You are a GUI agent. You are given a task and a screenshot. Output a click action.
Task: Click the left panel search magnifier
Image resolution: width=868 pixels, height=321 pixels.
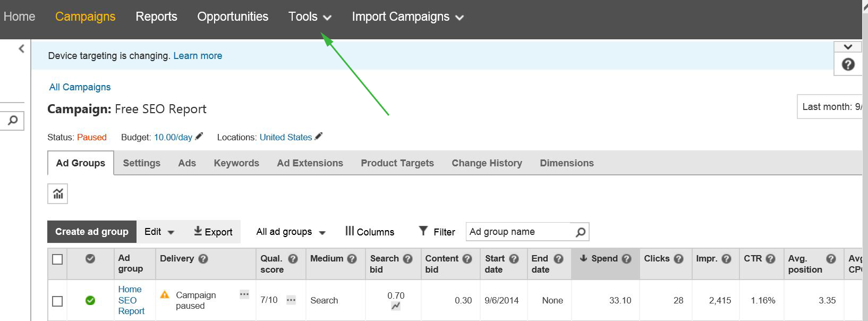[13, 120]
